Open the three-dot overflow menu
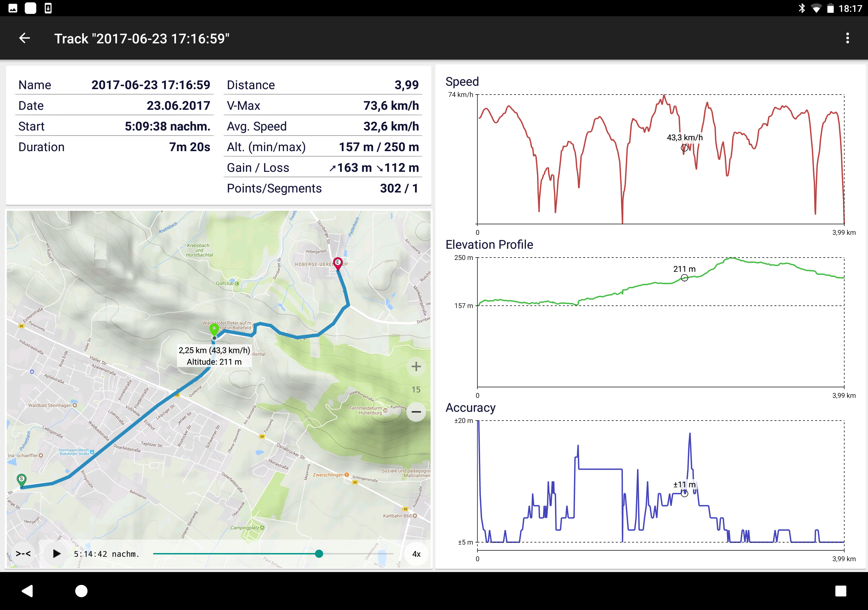The height and width of the screenshot is (610, 868). (x=847, y=38)
